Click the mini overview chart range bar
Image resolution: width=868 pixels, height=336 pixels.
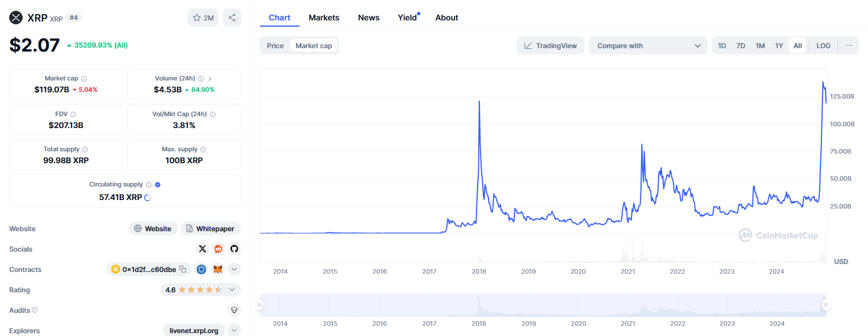542,305
